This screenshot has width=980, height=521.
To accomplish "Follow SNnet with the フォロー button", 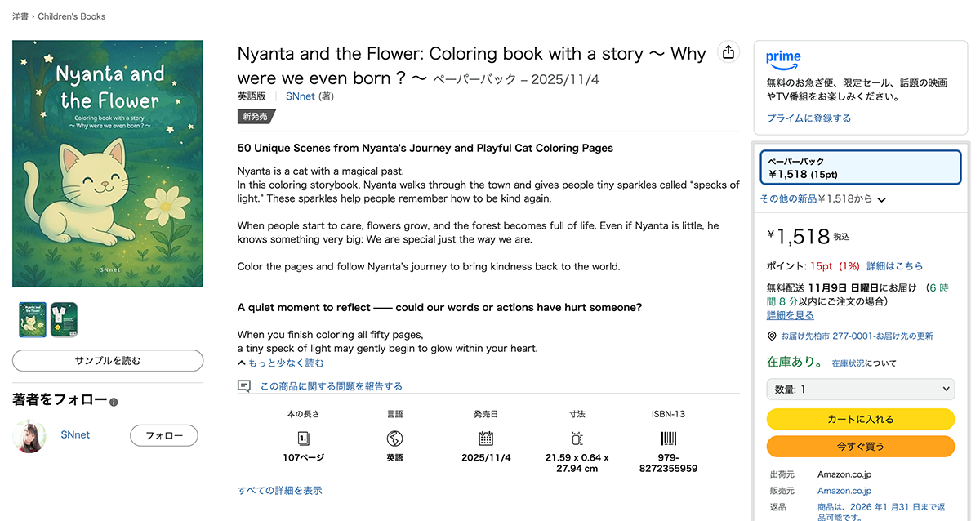I will click(163, 436).
